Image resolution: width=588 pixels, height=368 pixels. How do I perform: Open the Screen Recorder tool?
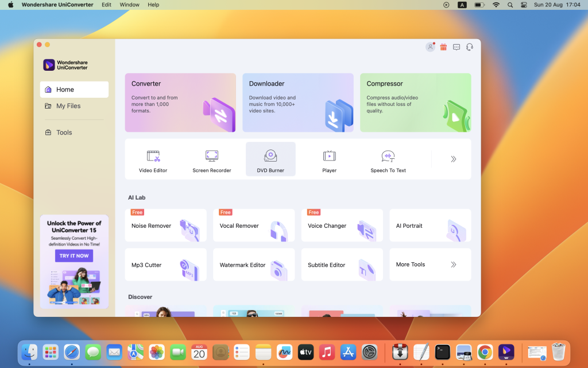pyautogui.click(x=211, y=159)
